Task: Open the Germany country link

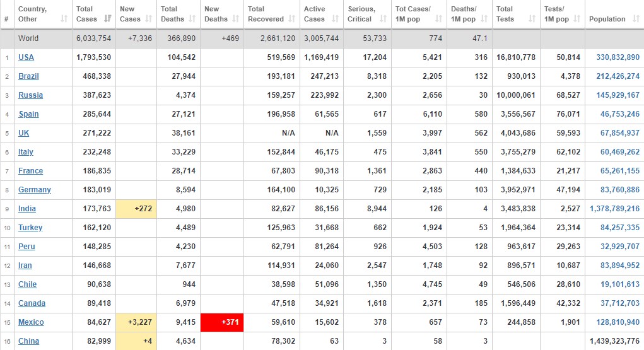Action: (x=35, y=190)
